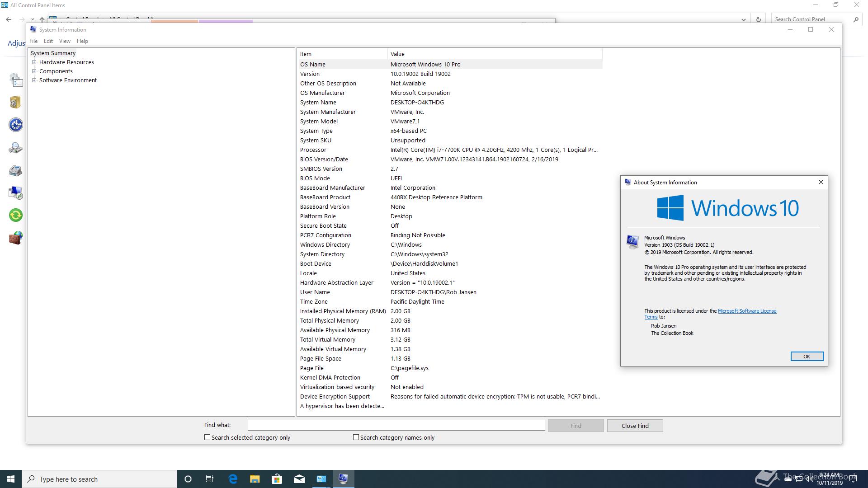Select the BIOS Version/Date row
The image size is (868, 488).
(x=450, y=159)
